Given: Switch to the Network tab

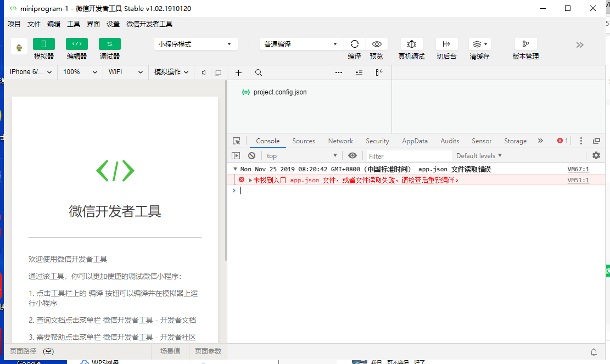Looking at the screenshot, I should (340, 141).
